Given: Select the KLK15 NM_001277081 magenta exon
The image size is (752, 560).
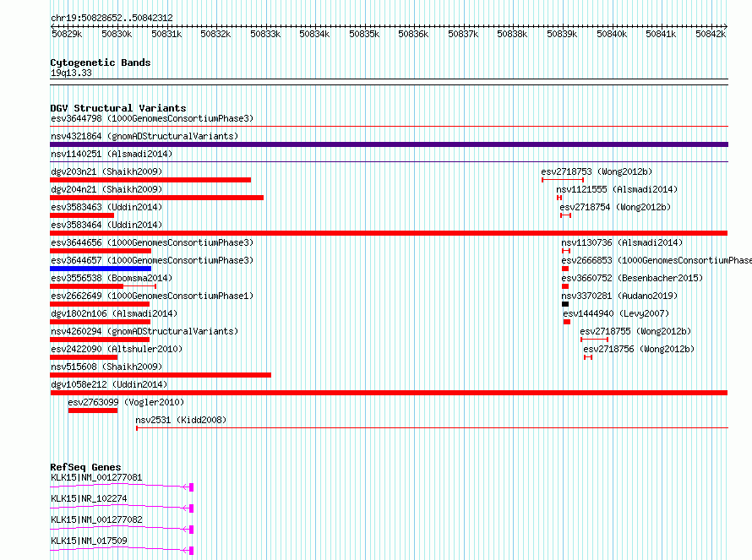Looking at the screenshot, I should [191, 487].
